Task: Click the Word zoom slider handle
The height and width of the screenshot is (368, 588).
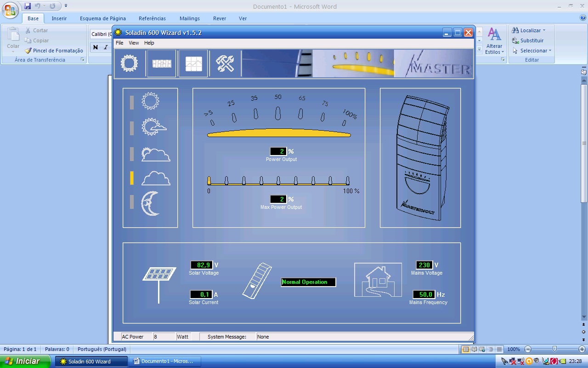Action: [555, 350]
